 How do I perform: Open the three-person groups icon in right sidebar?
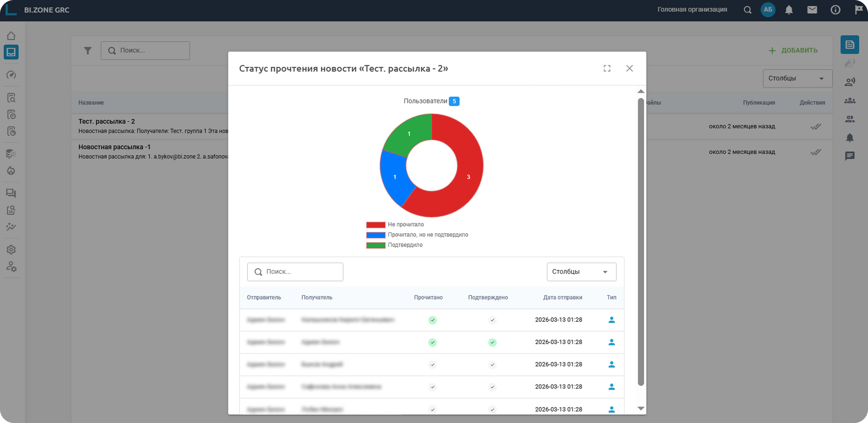tap(850, 100)
